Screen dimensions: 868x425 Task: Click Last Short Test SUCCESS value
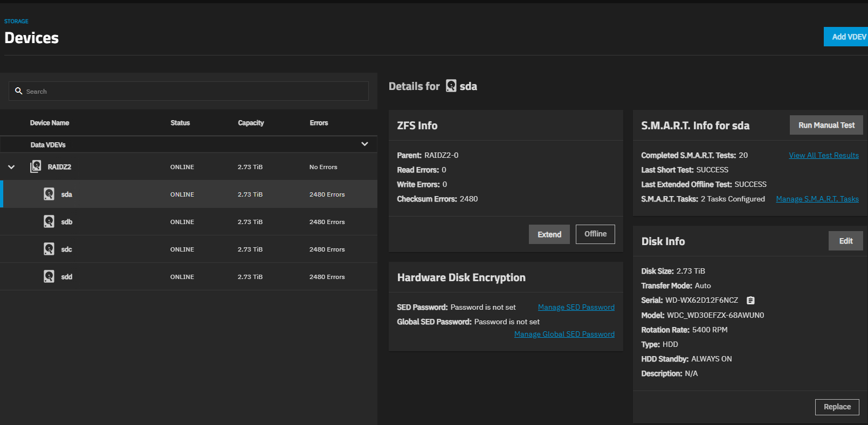point(712,170)
